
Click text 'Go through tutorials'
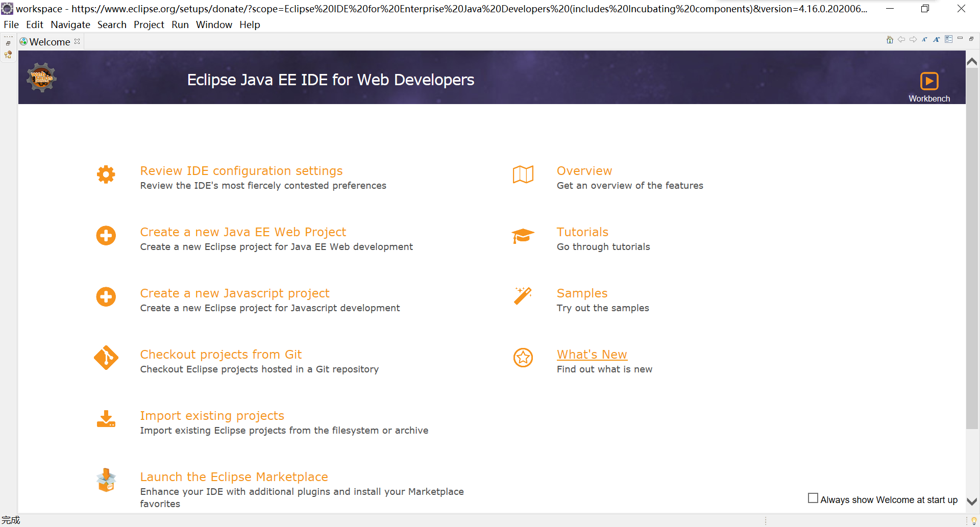point(603,247)
